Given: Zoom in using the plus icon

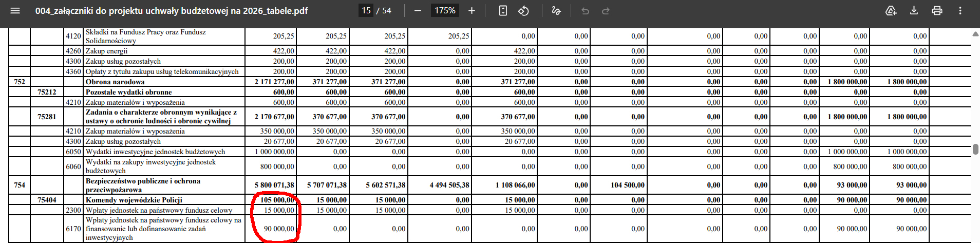Looking at the screenshot, I should point(472,11).
